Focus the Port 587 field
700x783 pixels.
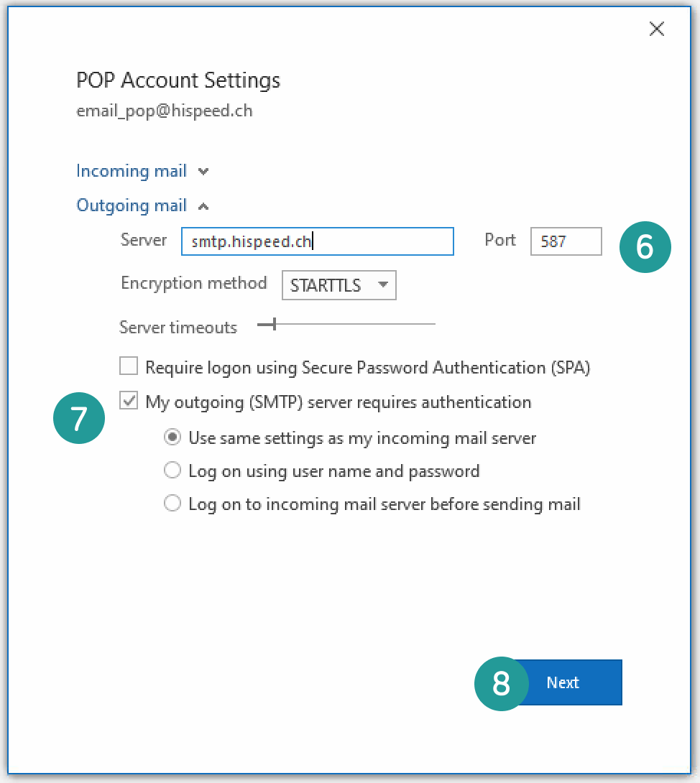tap(566, 241)
